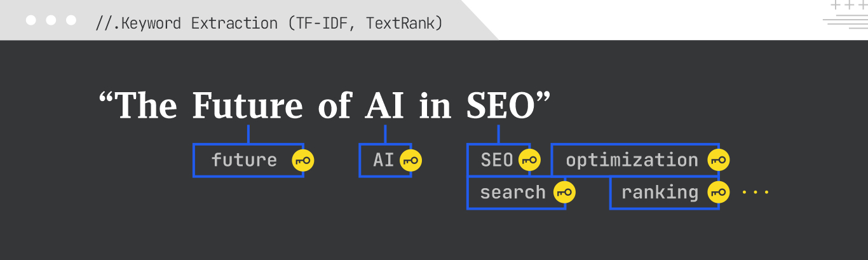Select the "SEO" keyword box
This screenshot has height=260, width=868.
[496, 160]
